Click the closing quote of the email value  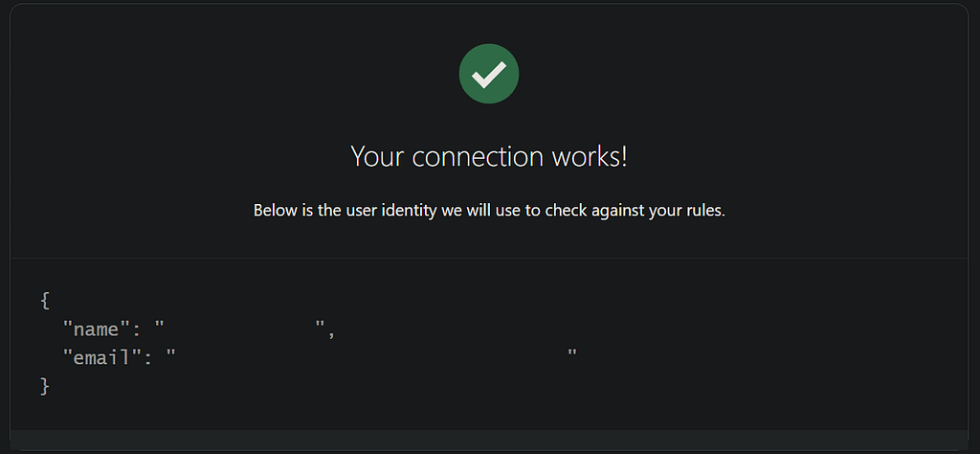point(571,354)
